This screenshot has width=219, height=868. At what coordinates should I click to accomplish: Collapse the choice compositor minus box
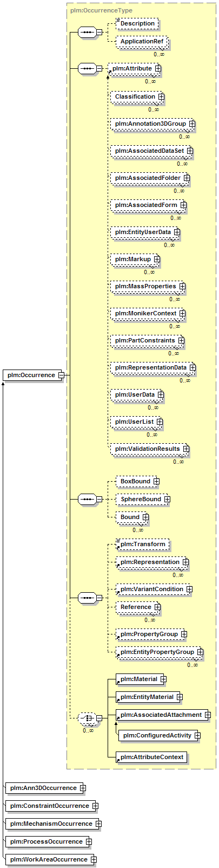pos(99,718)
